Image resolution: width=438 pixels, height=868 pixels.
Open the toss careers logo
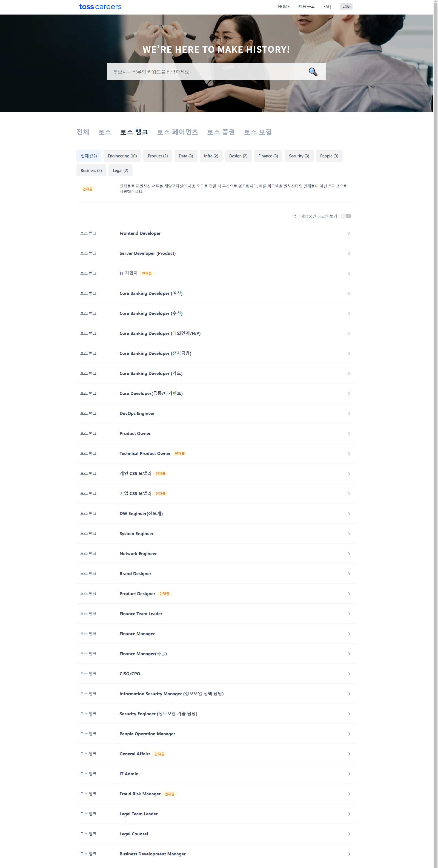pyautogui.click(x=100, y=7)
